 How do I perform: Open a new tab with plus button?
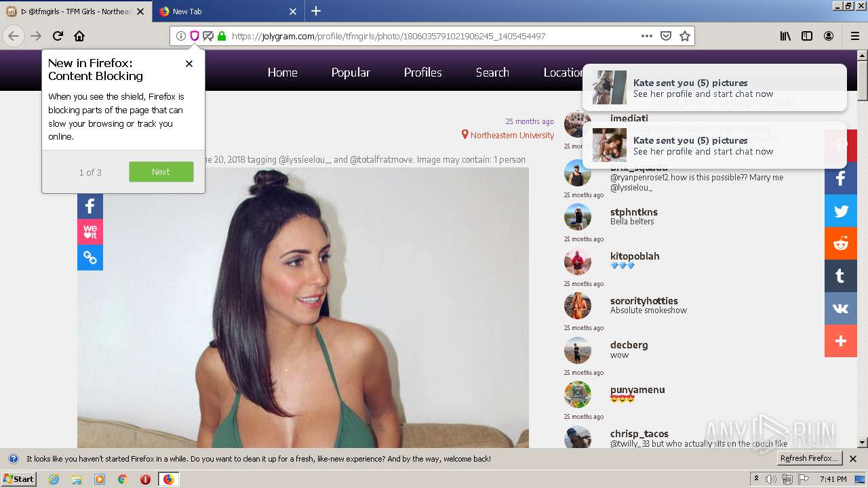pos(316,11)
